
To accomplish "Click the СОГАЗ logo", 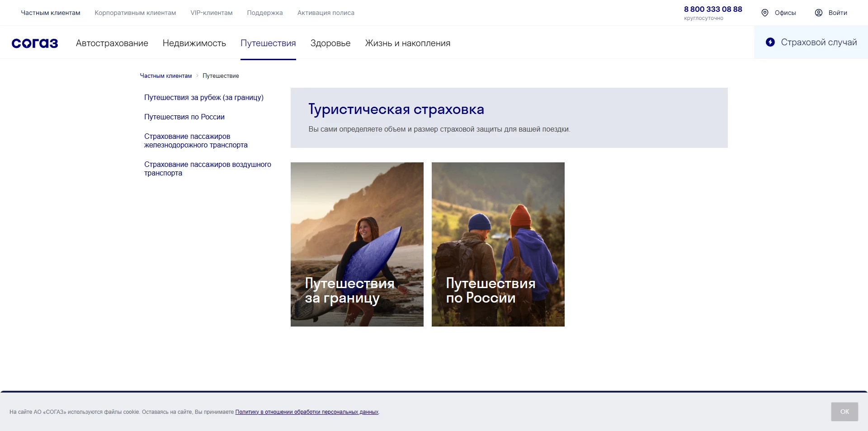I will coord(35,43).
